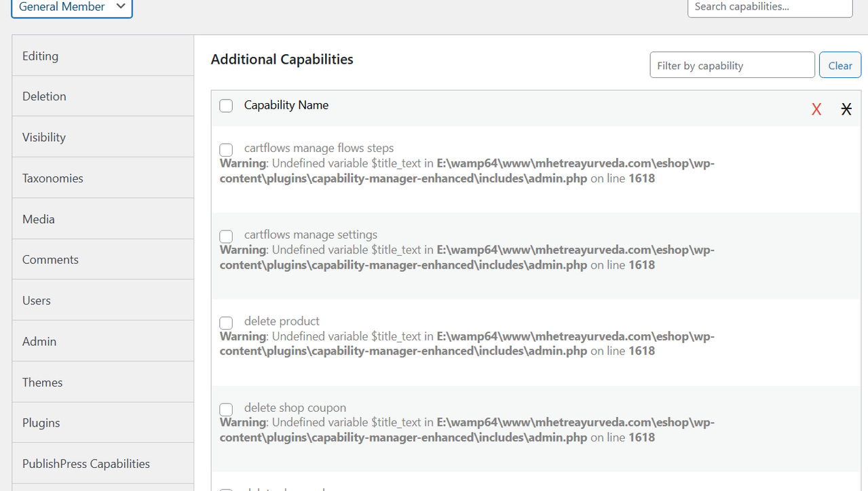Click the delete shop coupon label

click(x=295, y=408)
